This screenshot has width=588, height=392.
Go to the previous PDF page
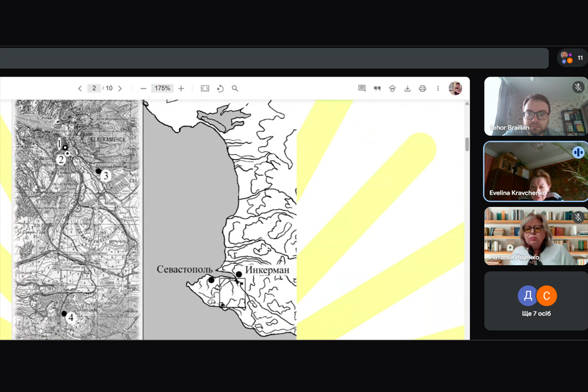(80, 89)
